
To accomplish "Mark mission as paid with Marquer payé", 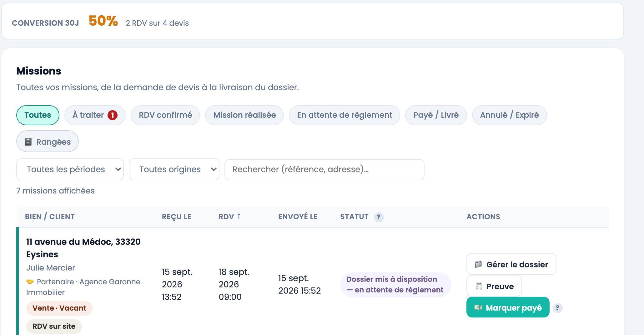I will click(508, 307).
